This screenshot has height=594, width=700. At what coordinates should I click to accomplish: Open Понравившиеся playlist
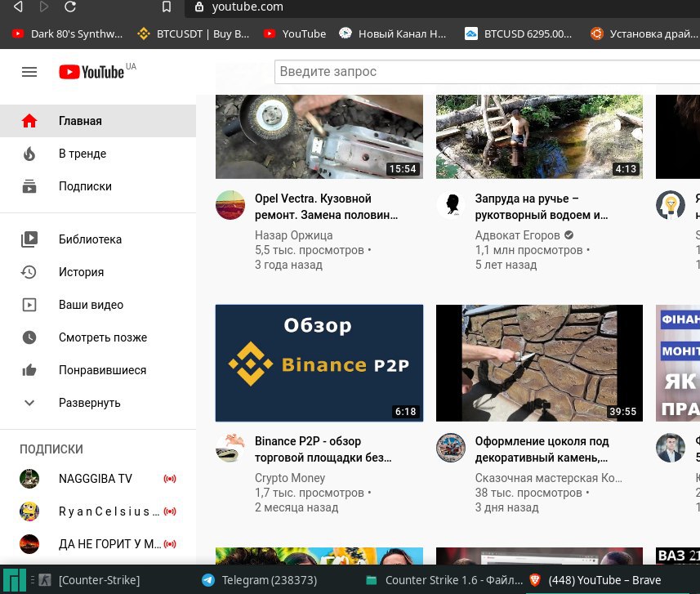[x=98, y=370]
